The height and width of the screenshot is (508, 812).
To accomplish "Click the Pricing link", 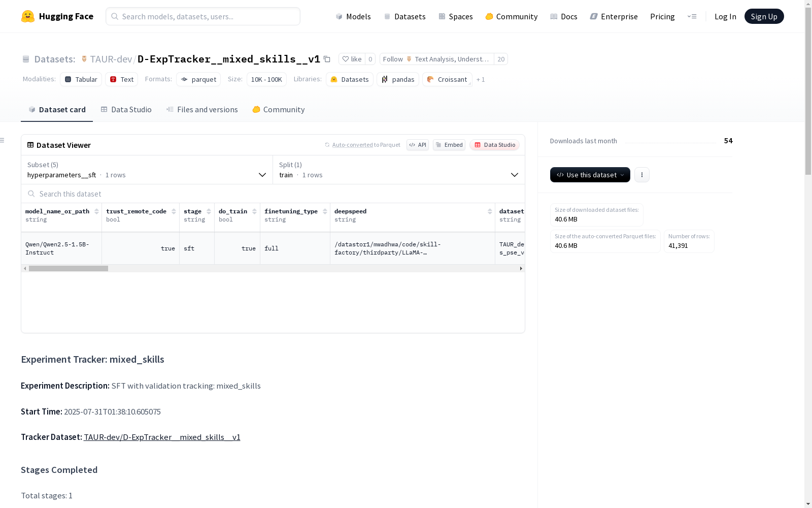I will pos(662,16).
